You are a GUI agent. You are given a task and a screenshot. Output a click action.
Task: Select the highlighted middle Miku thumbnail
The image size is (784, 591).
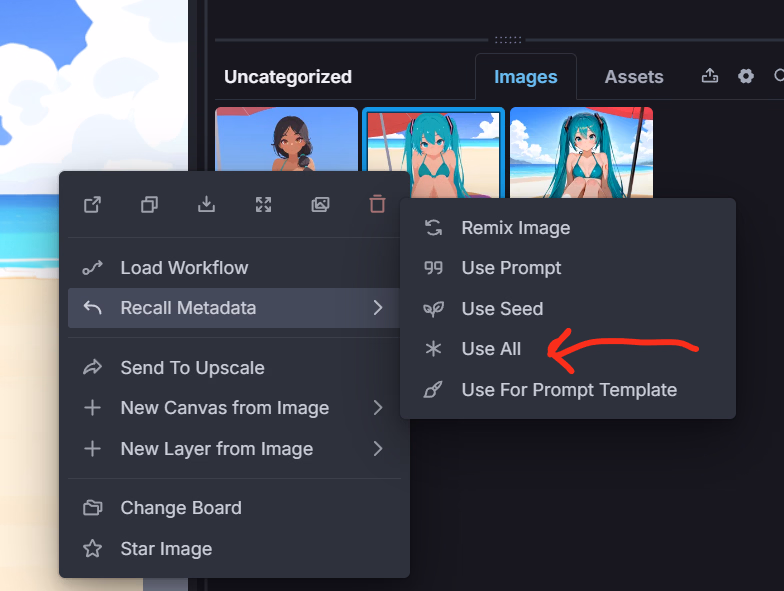434,152
